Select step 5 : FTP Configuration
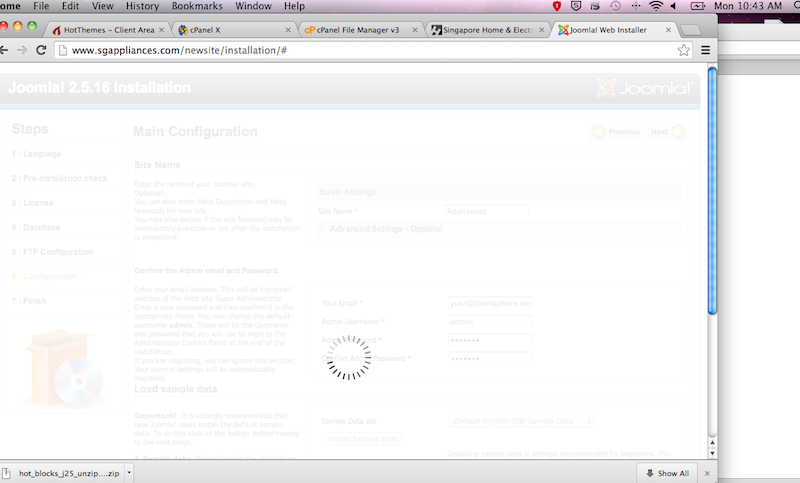The width and height of the screenshot is (800, 483). [x=52, y=252]
